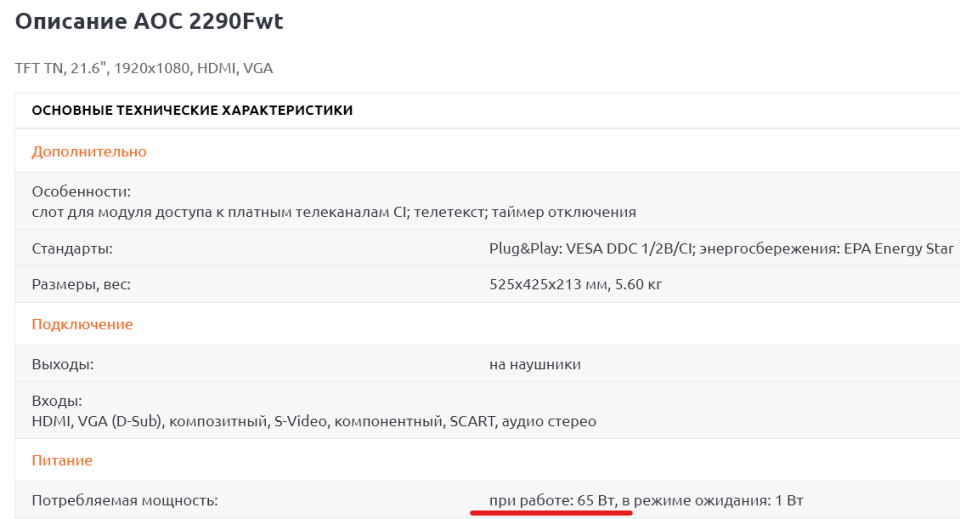Open the 'Подключение' section heading

click(x=82, y=325)
